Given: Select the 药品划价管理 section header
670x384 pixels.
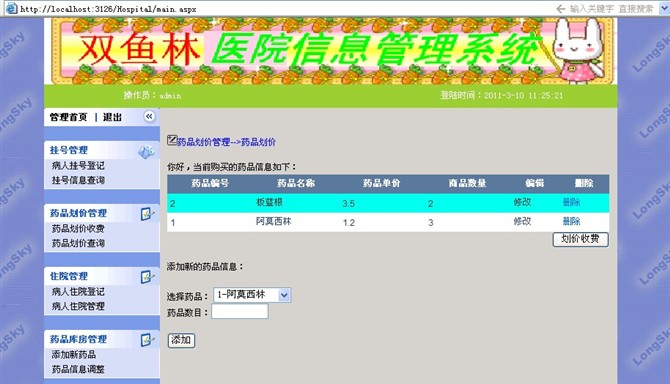Looking at the screenshot, I should 78,213.
